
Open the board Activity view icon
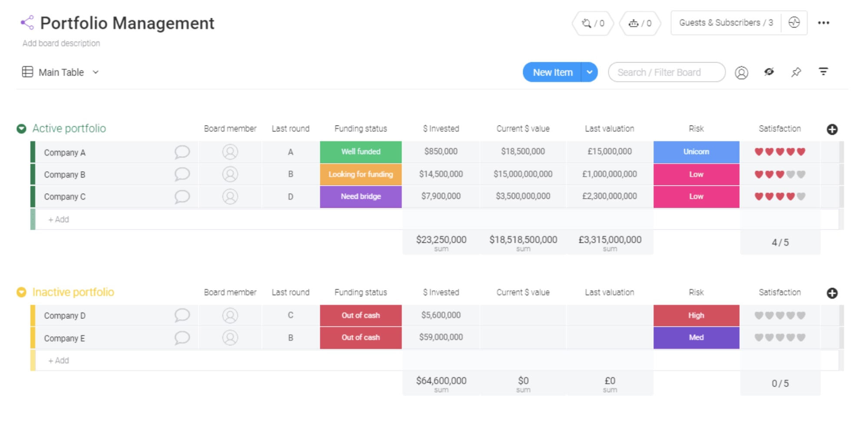794,23
